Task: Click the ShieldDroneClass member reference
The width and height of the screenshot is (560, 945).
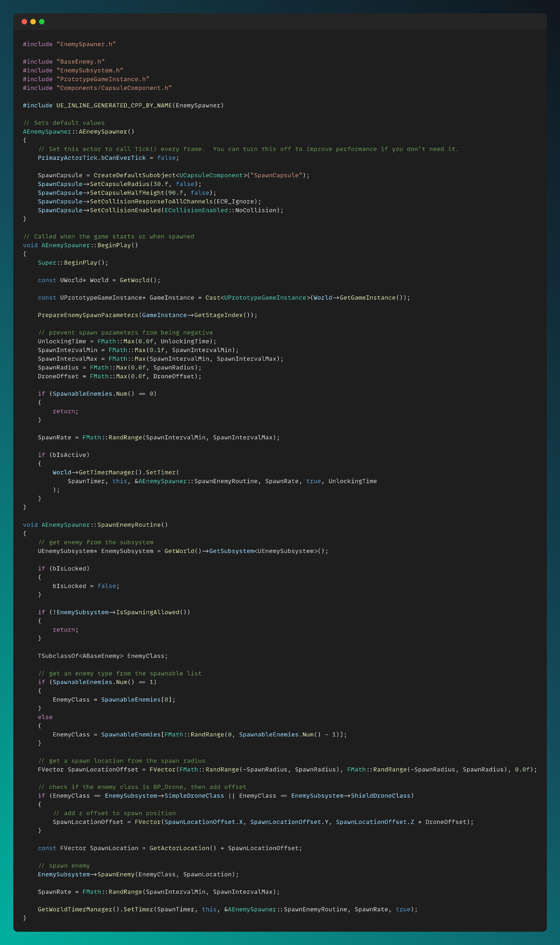Action: pos(380,795)
